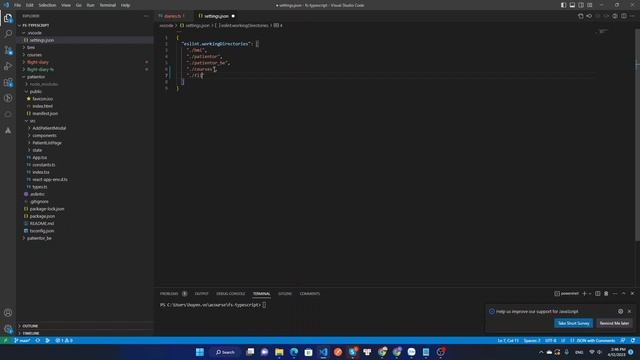This screenshot has height=360, width=640.
Task: Click the Windows taskbar Search box
Action: [x=225, y=352]
